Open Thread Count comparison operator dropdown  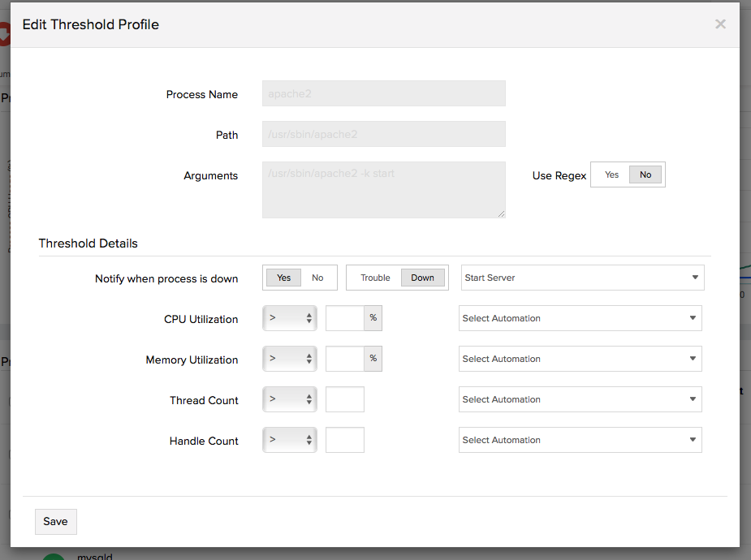(290, 399)
